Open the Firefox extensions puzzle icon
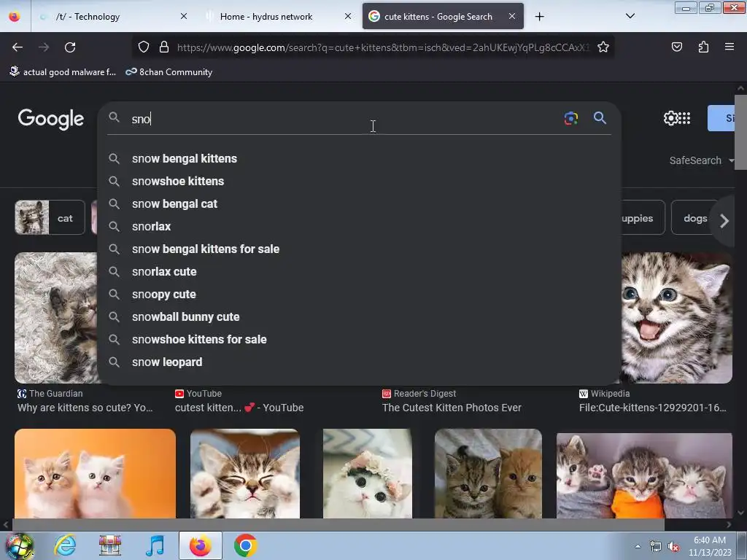747x560 pixels. (703, 47)
